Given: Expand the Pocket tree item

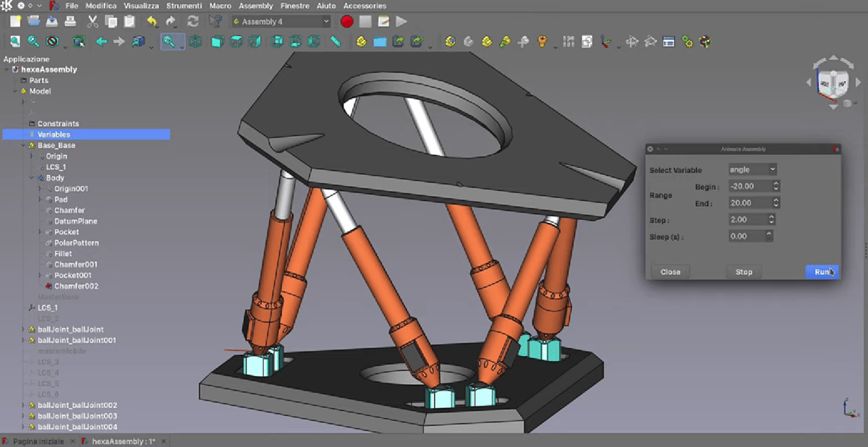Looking at the screenshot, I should (x=40, y=232).
